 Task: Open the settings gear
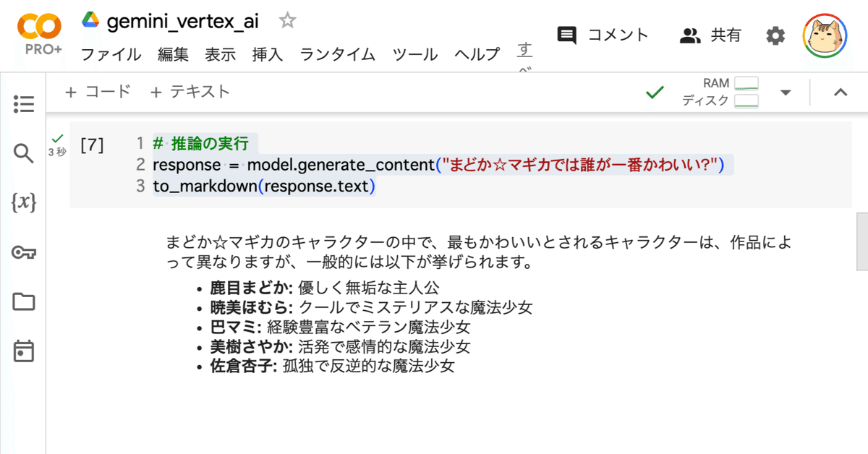[x=775, y=34]
